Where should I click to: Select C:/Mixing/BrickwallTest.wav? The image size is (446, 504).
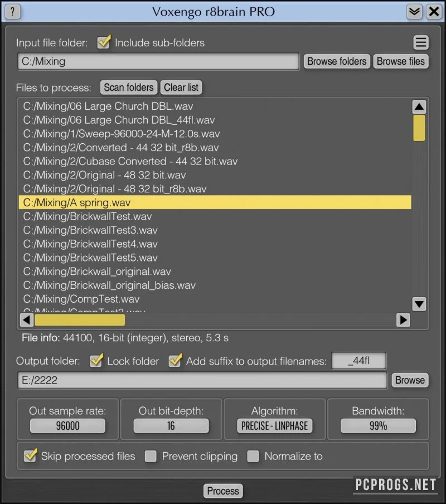(x=215, y=216)
